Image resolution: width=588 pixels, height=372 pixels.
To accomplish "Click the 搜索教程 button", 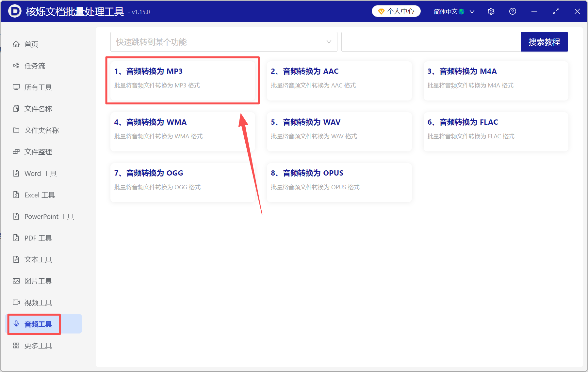I will (544, 42).
